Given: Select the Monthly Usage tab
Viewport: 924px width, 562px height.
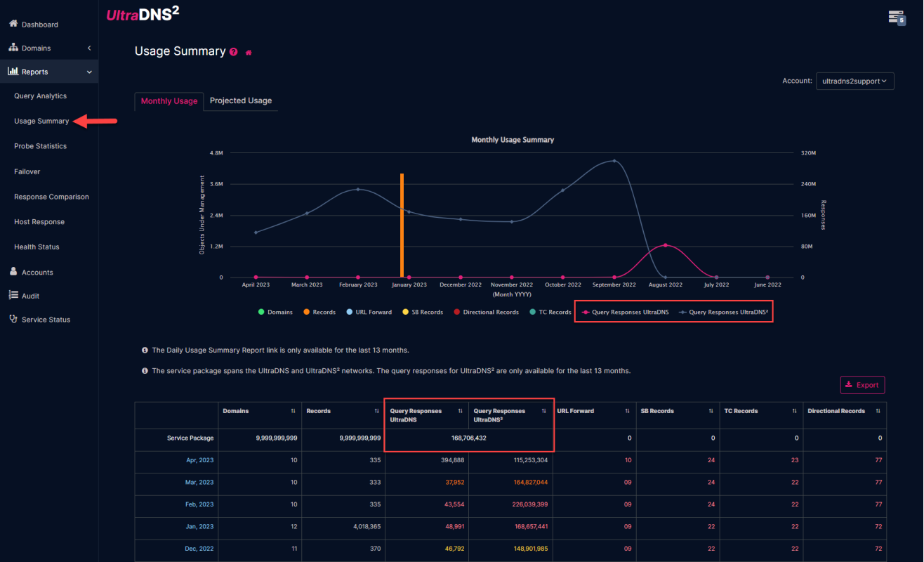Looking at the screenshot, I should tap(169, 100).
